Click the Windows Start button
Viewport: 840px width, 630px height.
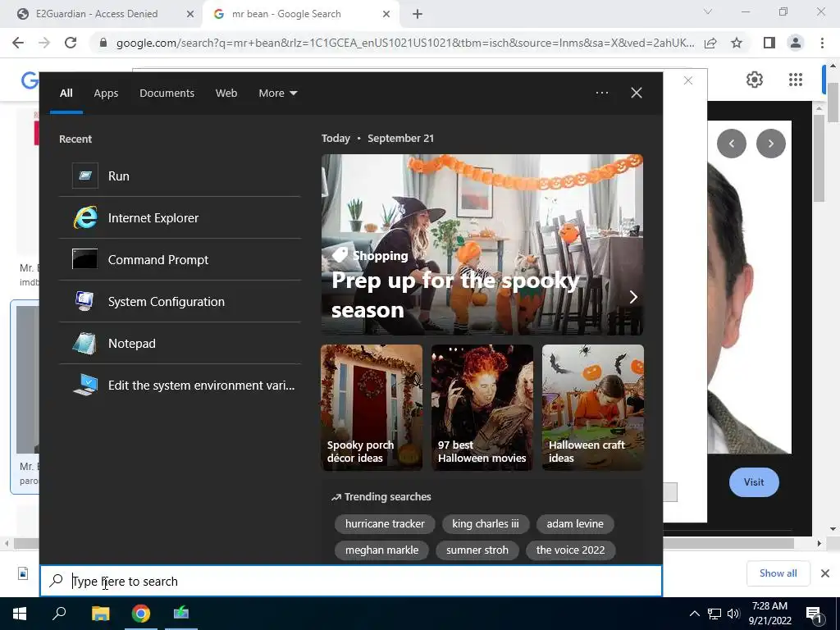point(20,614)
